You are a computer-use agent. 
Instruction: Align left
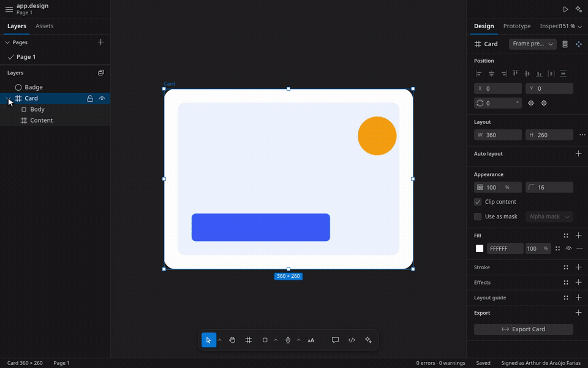pos(479,74)
